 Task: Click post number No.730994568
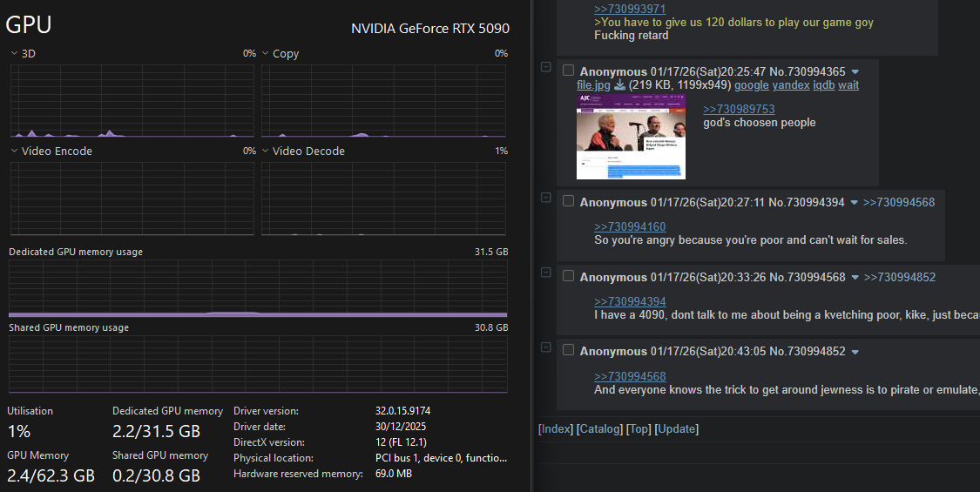(x=807, y=277)
